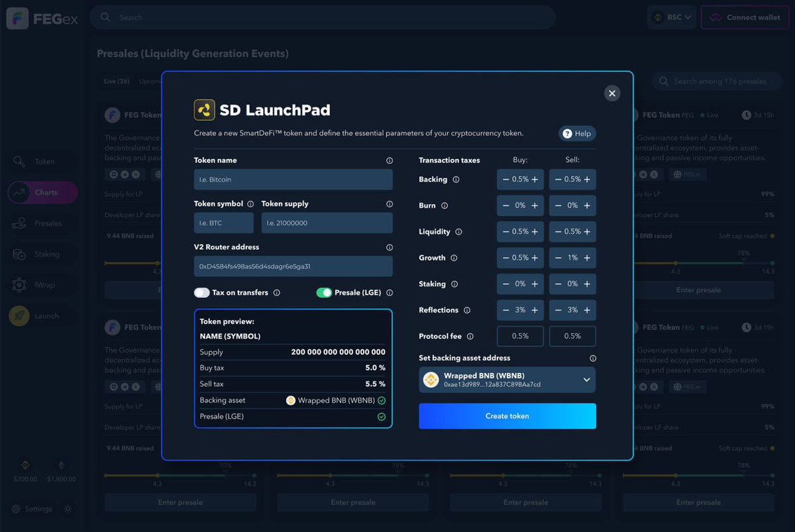Increase Reflections sell tax
795x532 pixels.
(x=587, y=310)
